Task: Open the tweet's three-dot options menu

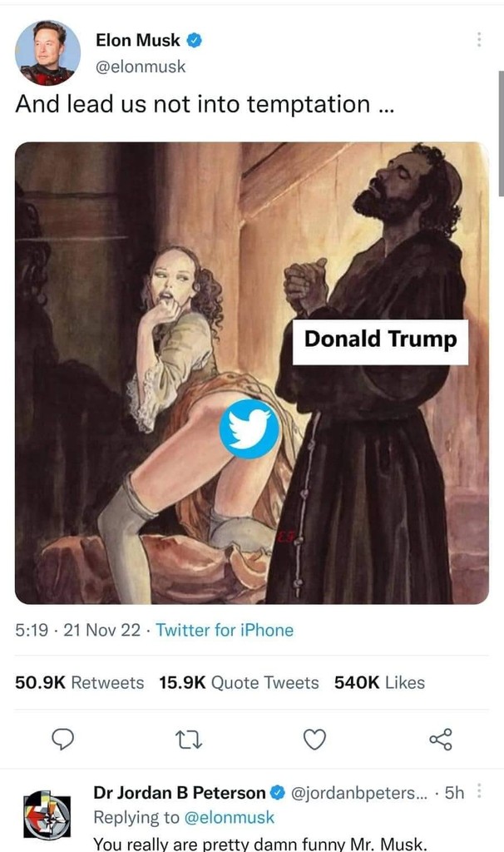Action: pyautogui.click(x=478, y=39)
